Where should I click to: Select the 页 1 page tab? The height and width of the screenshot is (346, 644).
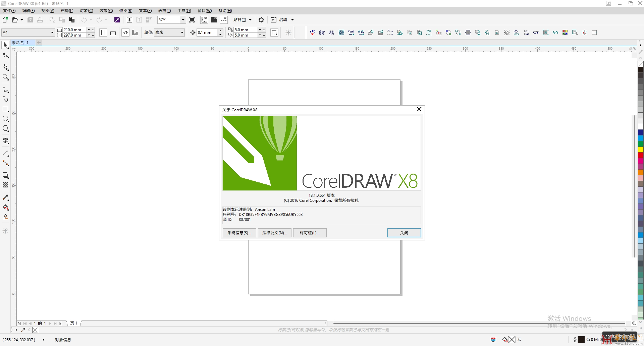[x=74, y=323]
